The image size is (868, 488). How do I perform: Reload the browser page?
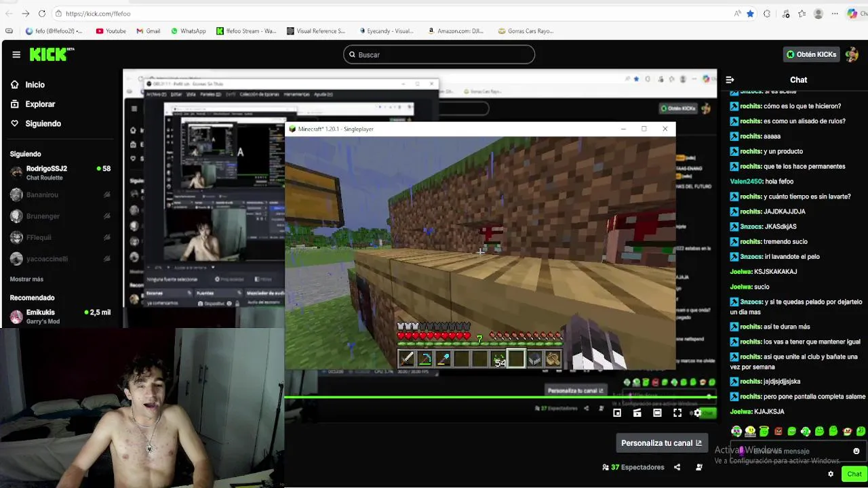pyautogui.click(x=42, y=14)
